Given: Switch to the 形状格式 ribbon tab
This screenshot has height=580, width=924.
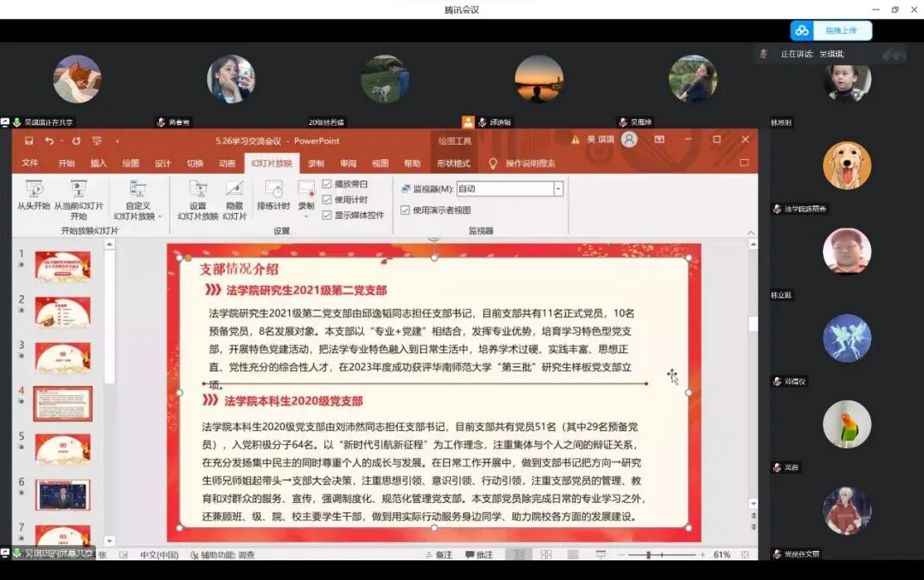Looking at the screenshot, I should point(454,163).
